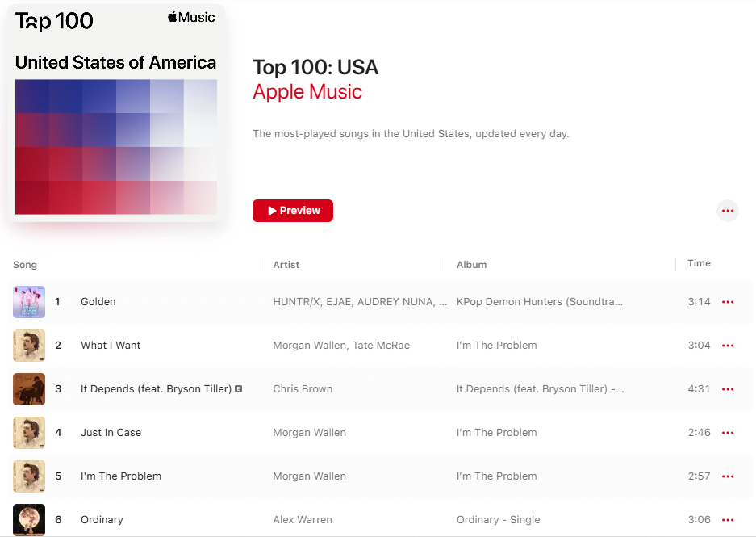Click the Ordinary album artwork thumbnail
Viewport: 756px width, 537px height.
coord(29,520)
